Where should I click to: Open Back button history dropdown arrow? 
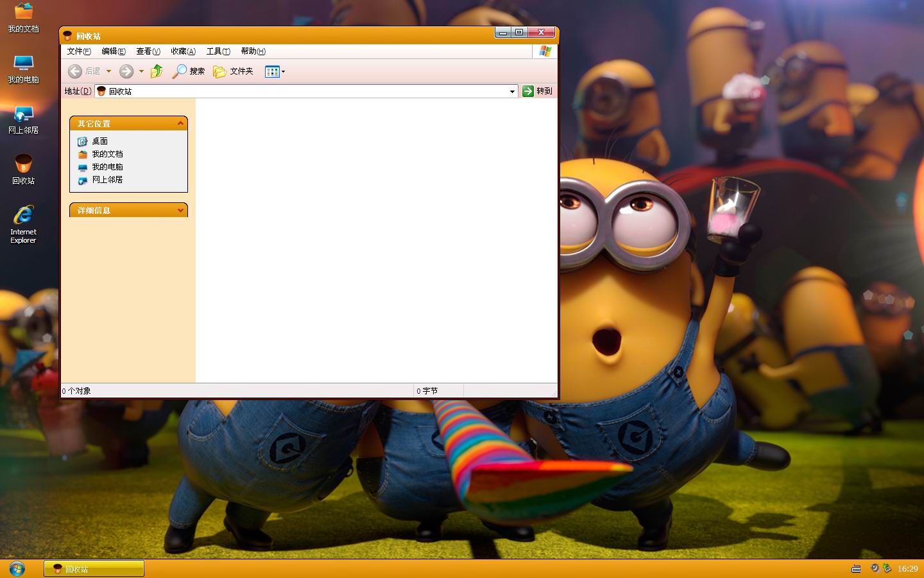[108, 71]
